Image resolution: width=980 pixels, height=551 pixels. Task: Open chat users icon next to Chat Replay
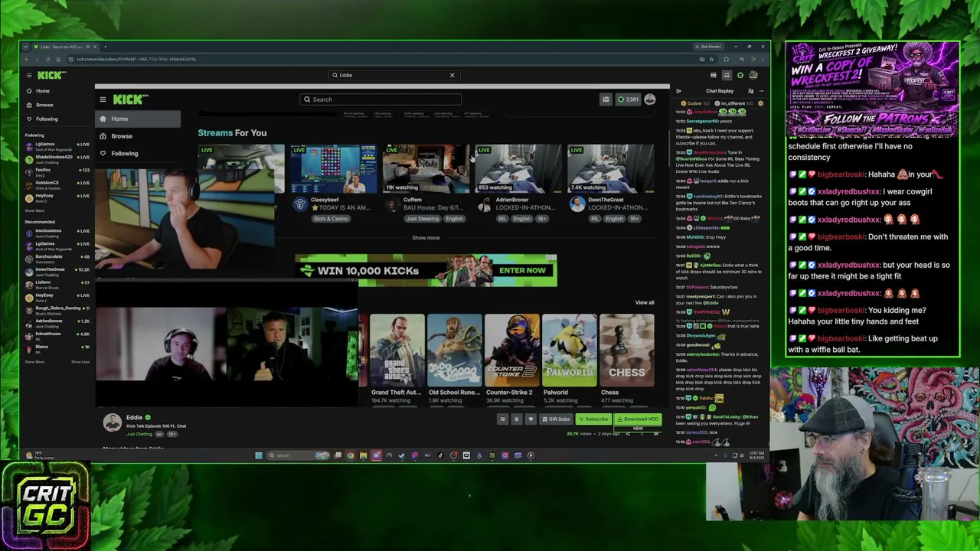(x=750, y=91)
